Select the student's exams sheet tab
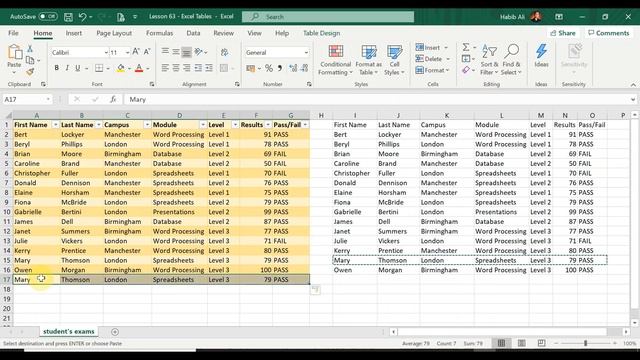This screenshot has height=360, width=640. [69, 331]
